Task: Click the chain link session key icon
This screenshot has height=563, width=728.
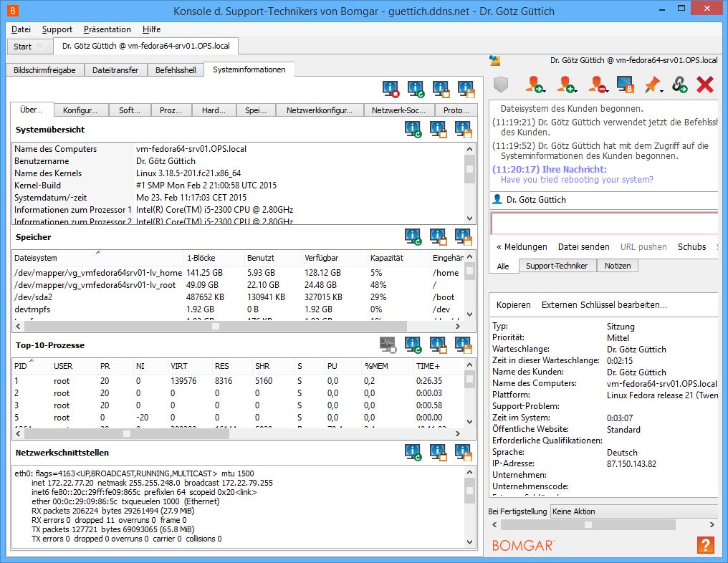Action: click(x=679, y=85)
